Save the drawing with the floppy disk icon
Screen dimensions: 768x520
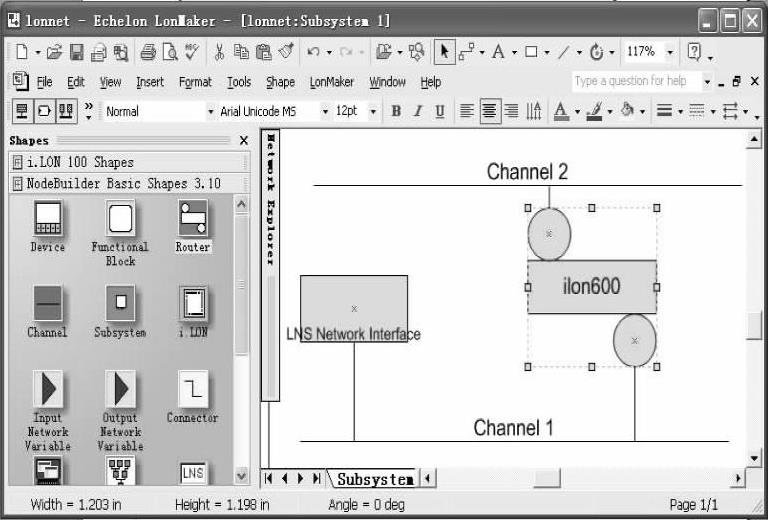[76, 51]
